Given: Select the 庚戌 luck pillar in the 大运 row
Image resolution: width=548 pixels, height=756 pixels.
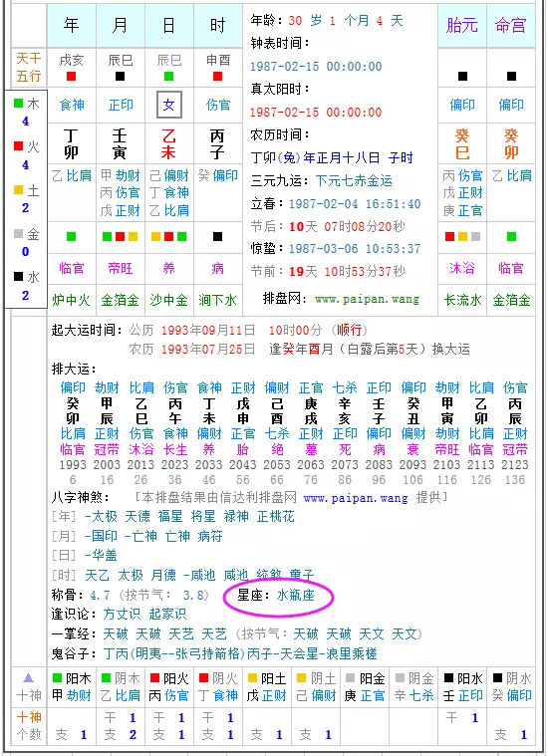Looking at the screenshot, I should (x=311, y=410).
